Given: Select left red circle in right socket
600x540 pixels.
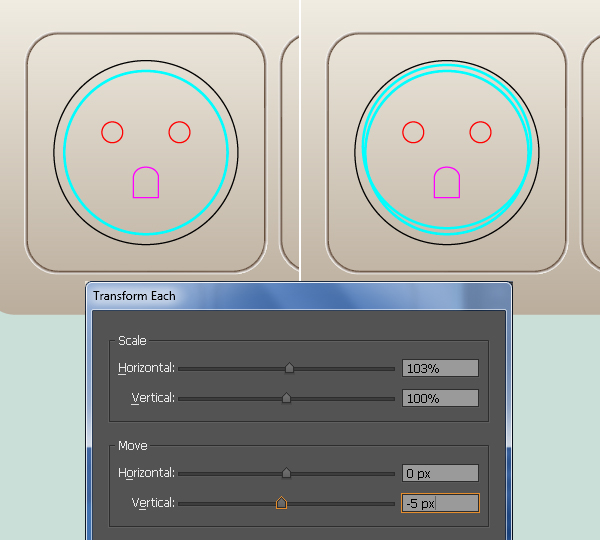Looking at the screenshot, I should [x=413, y=132].
